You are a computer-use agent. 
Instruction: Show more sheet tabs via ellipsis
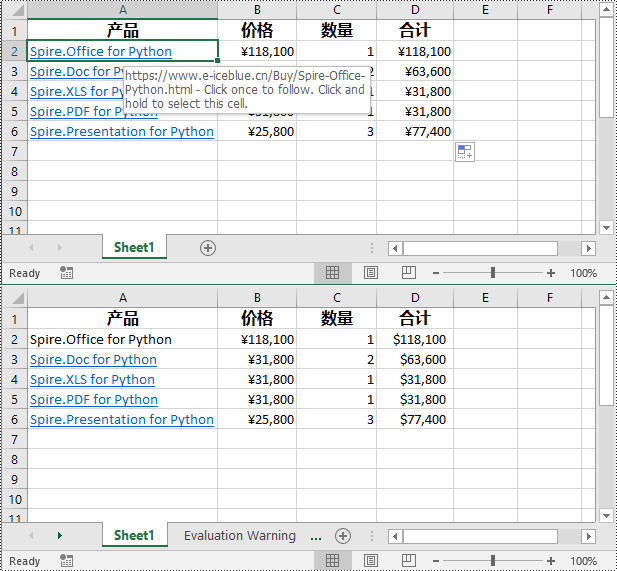(x=316, y=538)
